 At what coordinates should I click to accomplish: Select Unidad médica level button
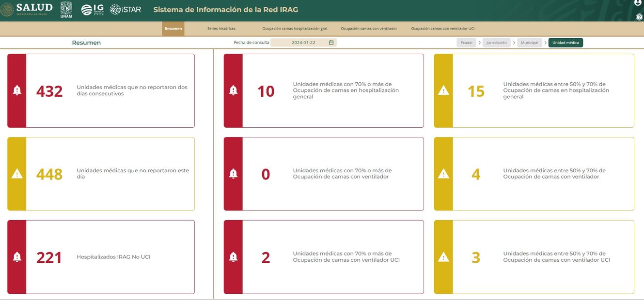pos(565,43)
